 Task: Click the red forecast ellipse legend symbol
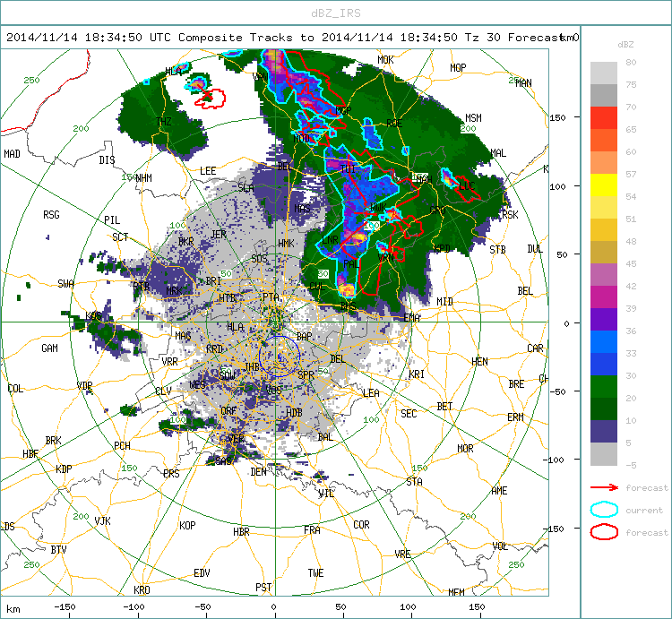click(x=604, y=532)
